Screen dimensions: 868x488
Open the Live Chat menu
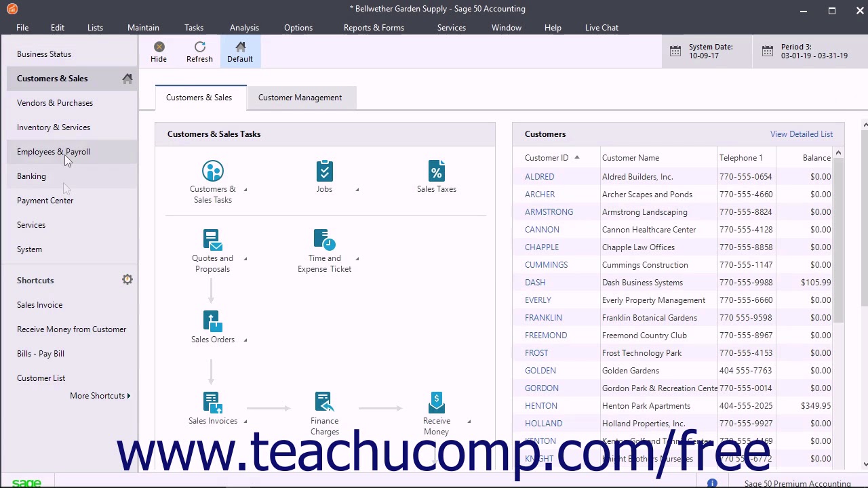point(601,28)
